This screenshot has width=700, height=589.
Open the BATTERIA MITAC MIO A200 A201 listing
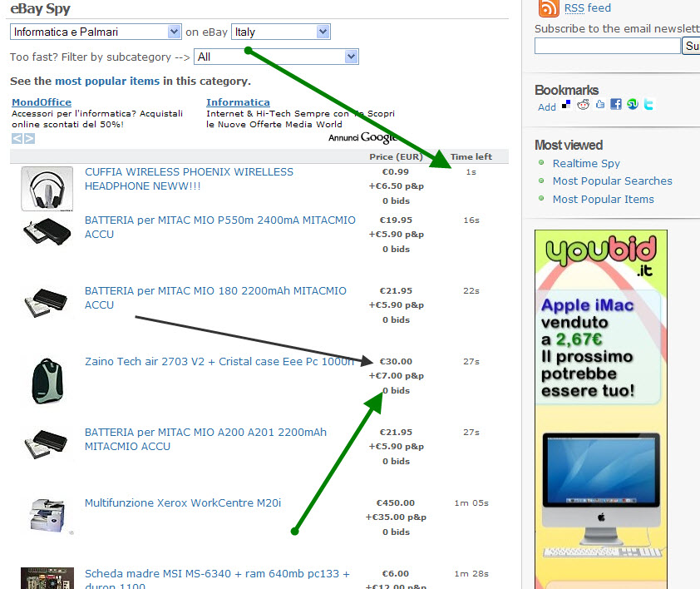pyautogui.click(x=205, y=439)
